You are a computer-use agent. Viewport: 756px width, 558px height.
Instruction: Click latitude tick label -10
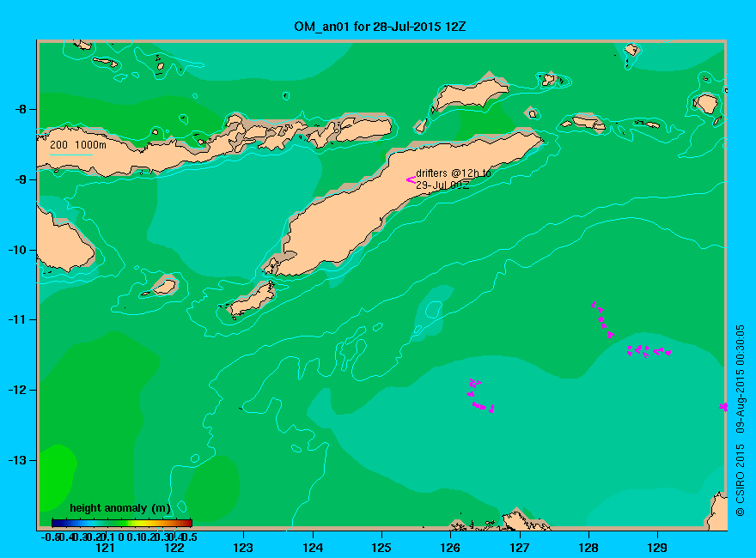[x=17, y=250]
